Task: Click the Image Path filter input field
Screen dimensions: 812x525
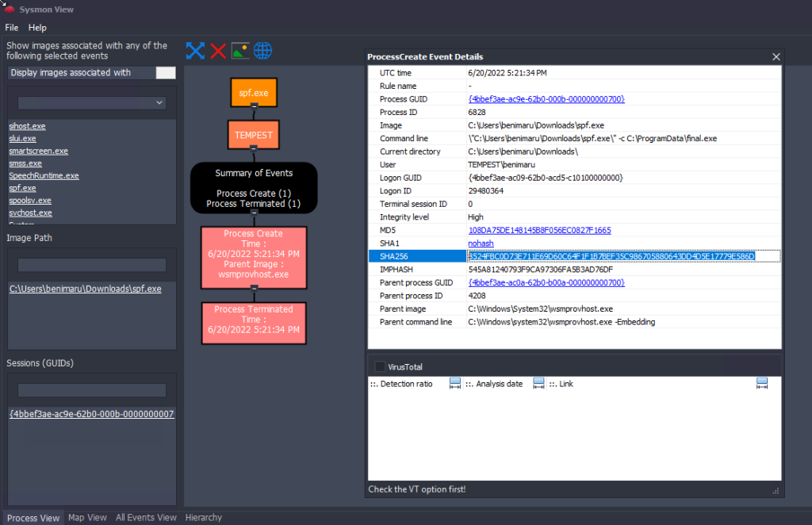Action: [91, 265]
